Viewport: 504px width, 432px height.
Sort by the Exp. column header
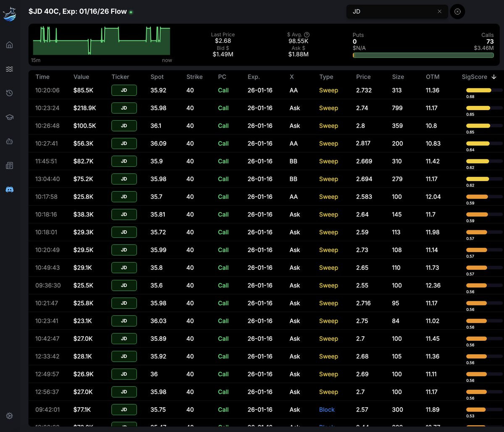coord(254,77)
